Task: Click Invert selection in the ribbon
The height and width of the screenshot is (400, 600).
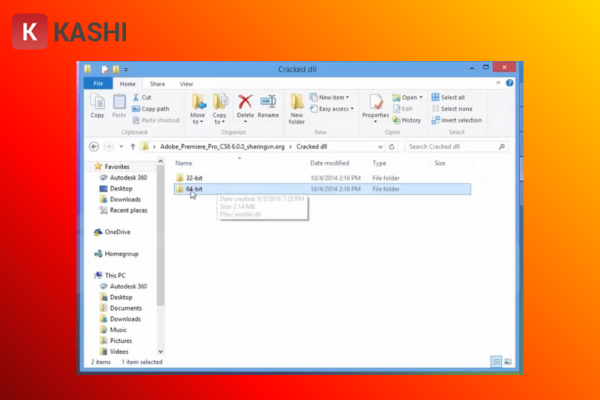Action: click(457, 120)
